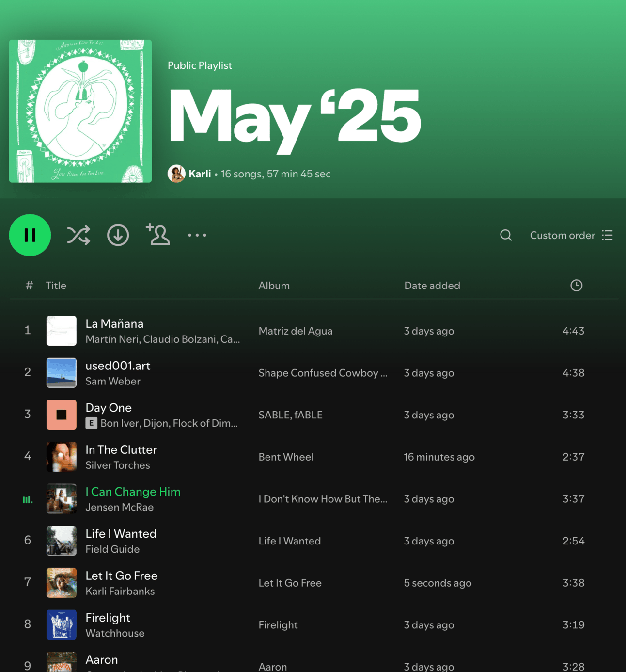Select the Day One track title
626x672 pixels.
(x=109, y=408)
